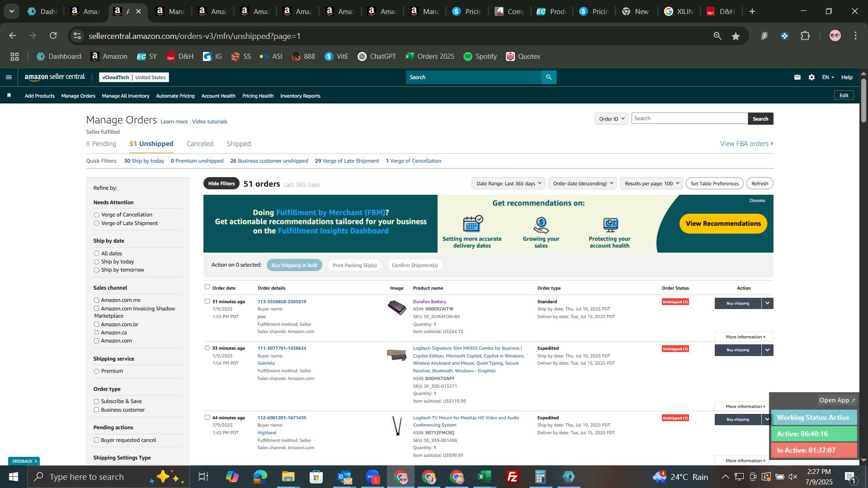Select the Verge of Cancellation radio button
The image size is (868, 488).
pos(96,215)
